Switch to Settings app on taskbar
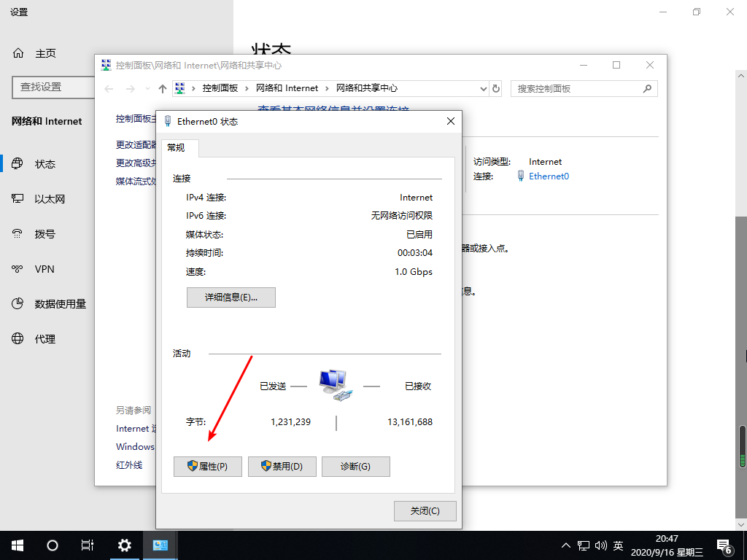Image resolution: width=747 pixels, height=560 pixels. [124, 545]
